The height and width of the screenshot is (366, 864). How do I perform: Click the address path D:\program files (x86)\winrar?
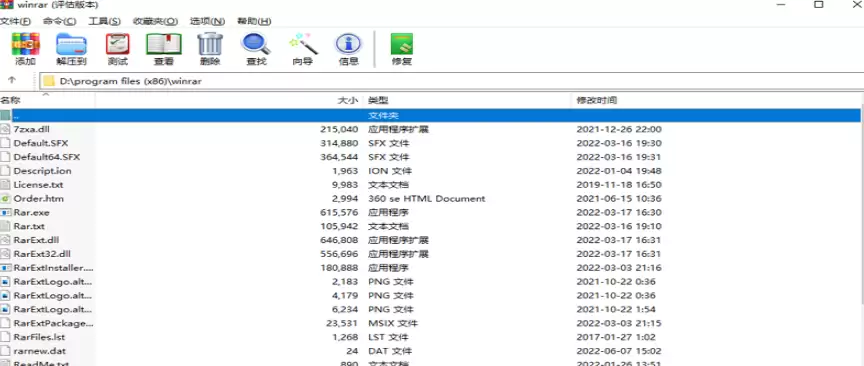click(x=131, y=81)
